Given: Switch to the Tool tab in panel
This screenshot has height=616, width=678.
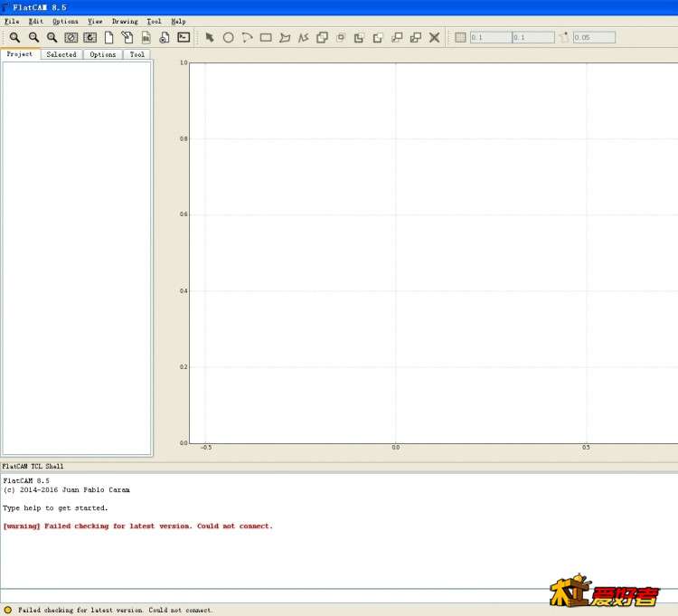Looking at the screenshot, I should (x=137, y=54).
